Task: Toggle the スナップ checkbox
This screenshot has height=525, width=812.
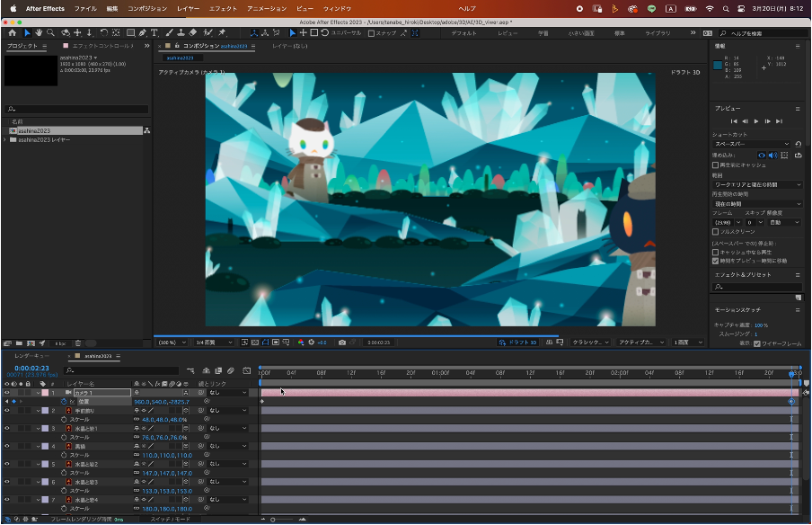Action: (371, 33)
